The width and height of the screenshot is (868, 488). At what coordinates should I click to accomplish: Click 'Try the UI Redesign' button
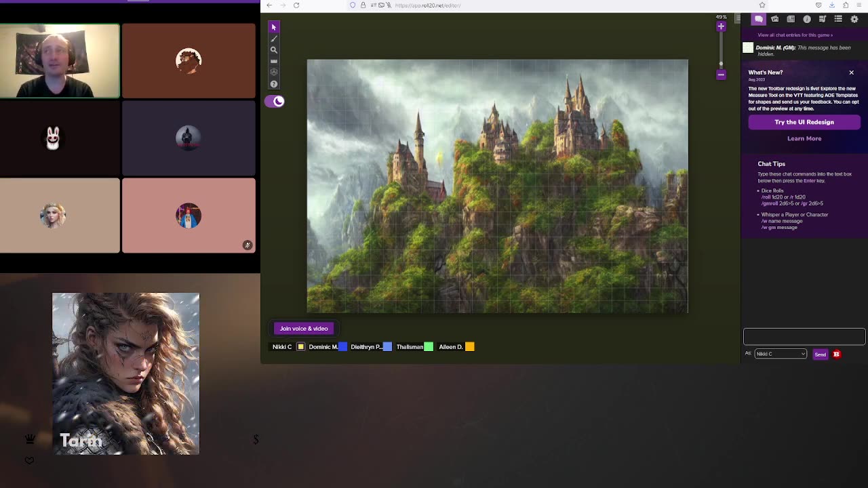[x=804, y=122]
